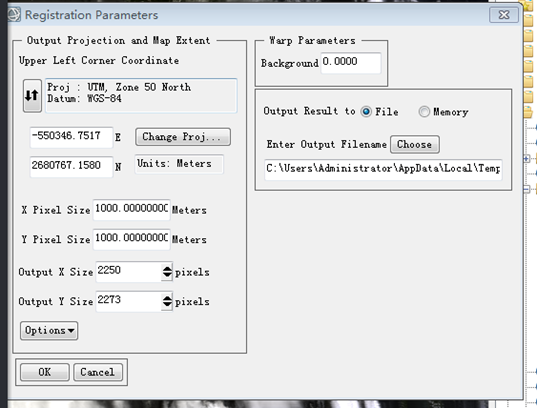Increase Output Y Size with up arrow
Viewport: 537px width, 408px height.
coord(167,298)
